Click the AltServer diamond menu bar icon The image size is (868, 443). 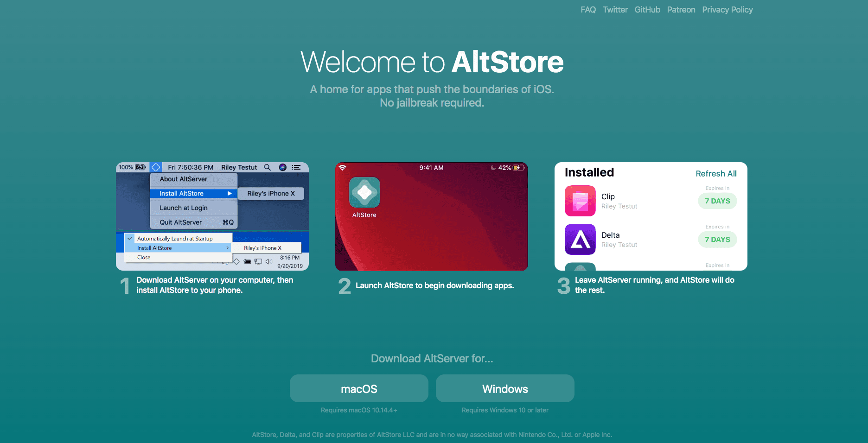point(156,167)
